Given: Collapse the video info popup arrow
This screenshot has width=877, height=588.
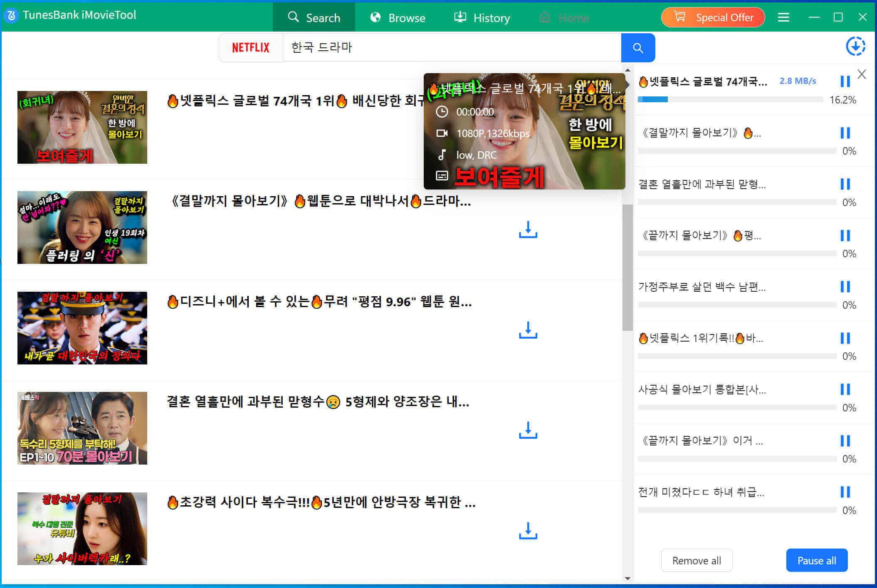Looking at the screenshot, I should pos(627,84).
